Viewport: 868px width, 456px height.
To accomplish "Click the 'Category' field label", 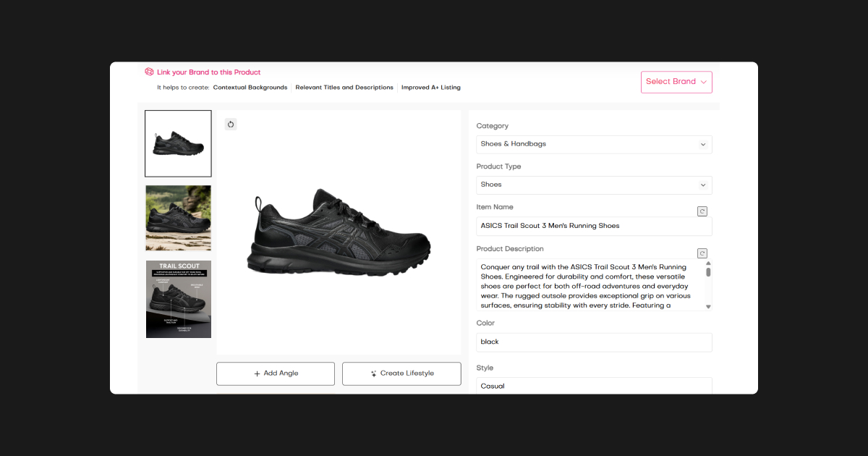I will [x=493, y=126].
